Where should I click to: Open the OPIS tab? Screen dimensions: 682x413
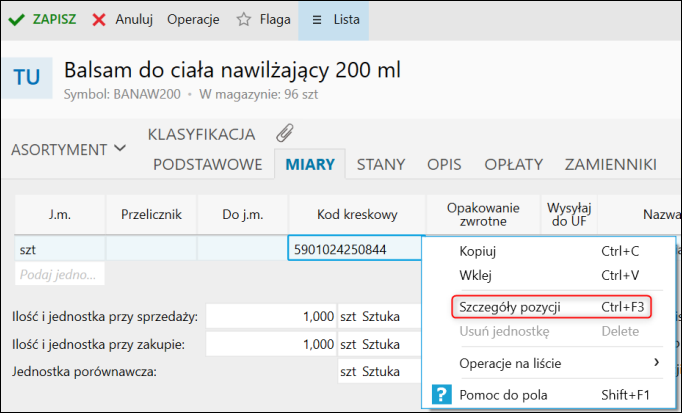pos(444,164)
